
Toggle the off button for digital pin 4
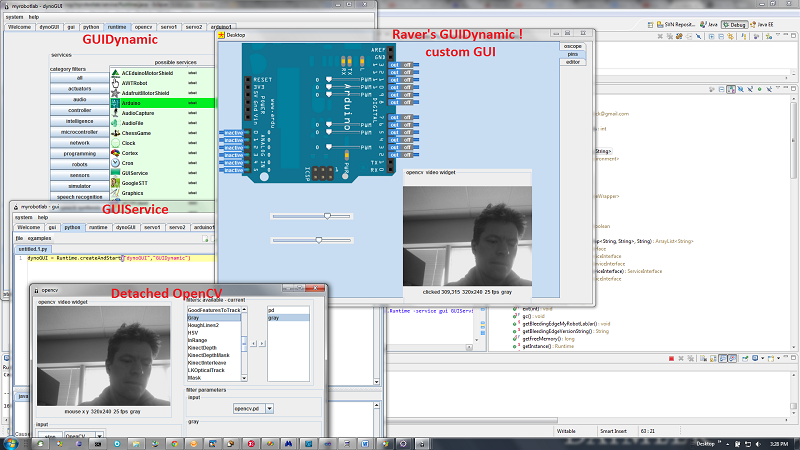pos(407,140)
